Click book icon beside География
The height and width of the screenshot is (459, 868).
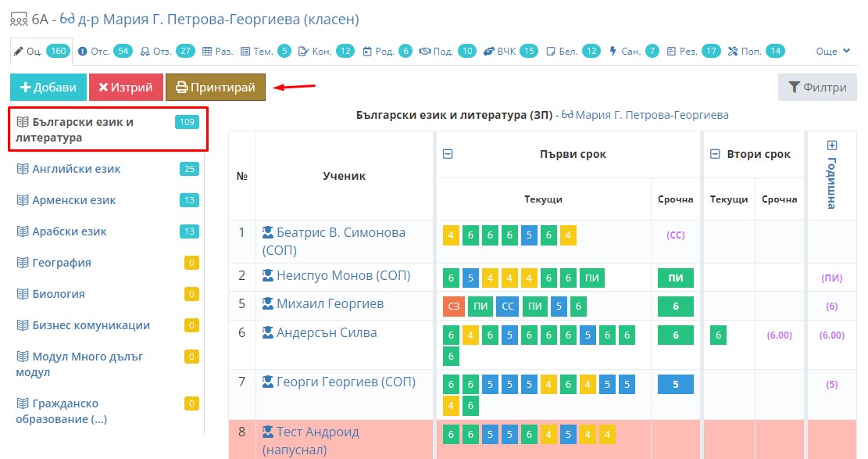point(23,263)
